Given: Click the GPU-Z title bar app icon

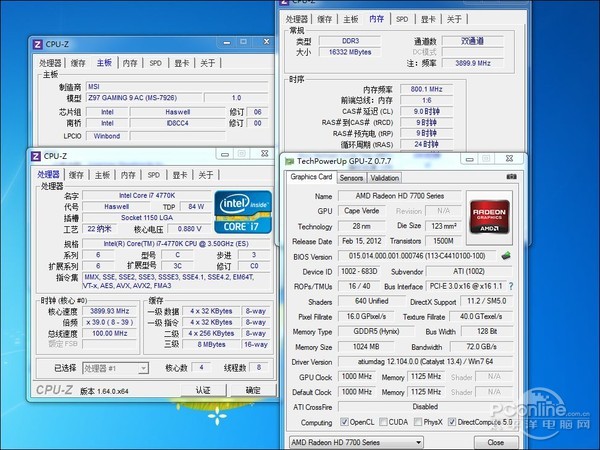Looking at the screenshot, I should (x=289, y=159).
